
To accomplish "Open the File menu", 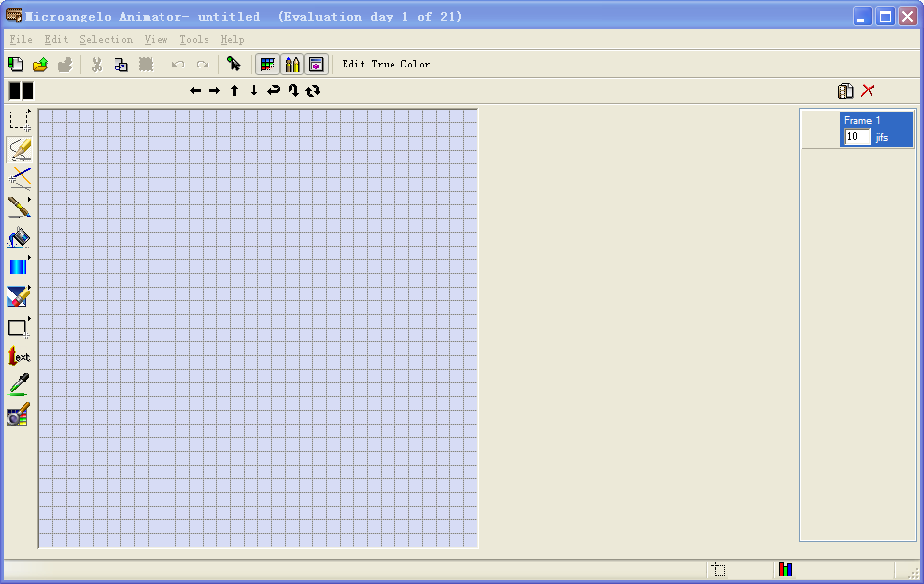I will point(21,40).
